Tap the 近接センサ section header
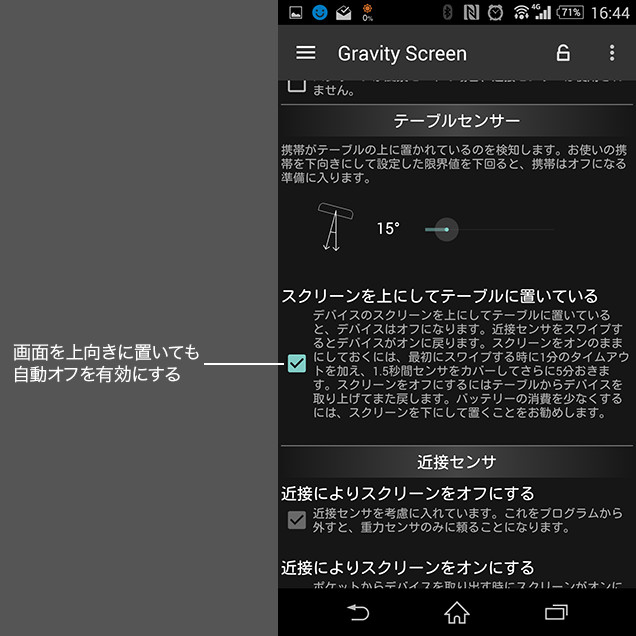The width and height of the screenshot is (636, 636). point(457,462)
